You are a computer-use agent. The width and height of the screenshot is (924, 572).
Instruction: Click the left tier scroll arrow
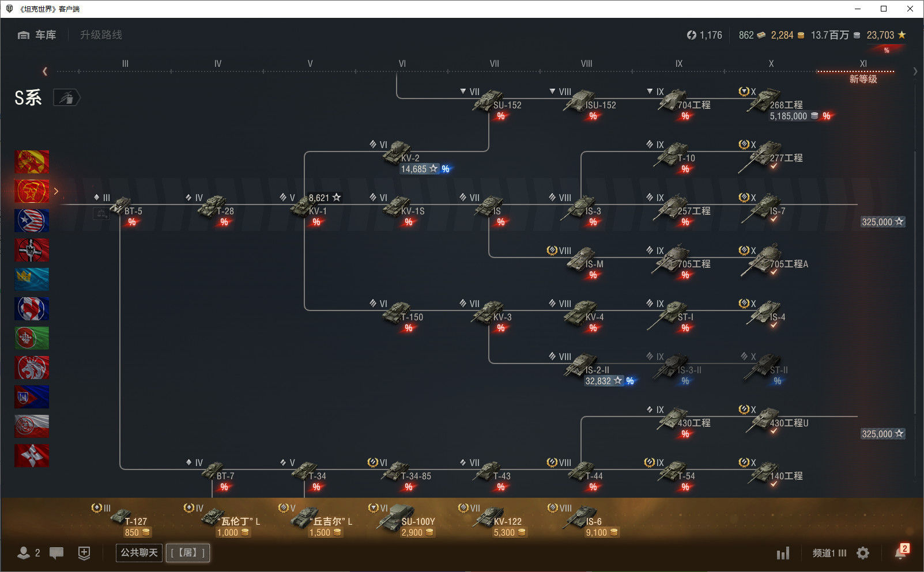pyautogui.click(x=45, y=71)
